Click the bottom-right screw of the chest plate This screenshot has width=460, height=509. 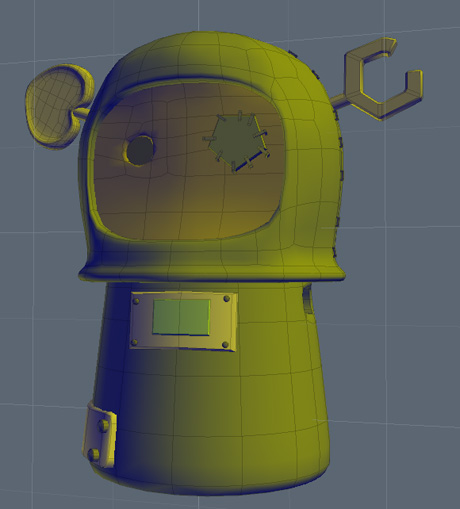(225, 344)
